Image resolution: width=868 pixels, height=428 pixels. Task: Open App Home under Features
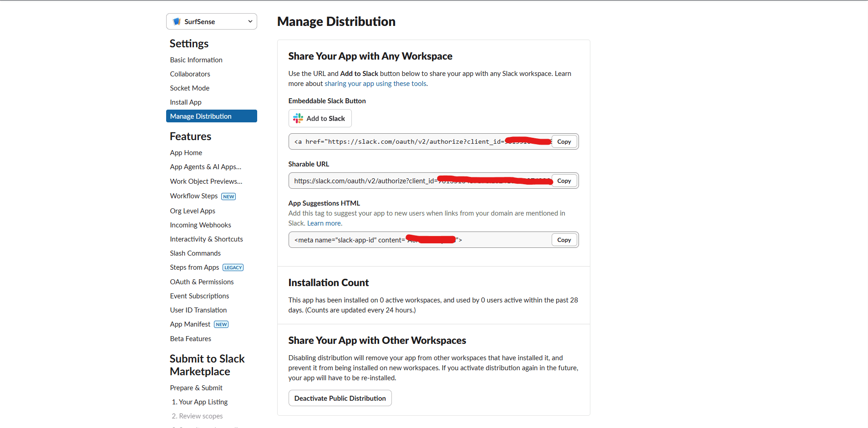click(186, 152)
